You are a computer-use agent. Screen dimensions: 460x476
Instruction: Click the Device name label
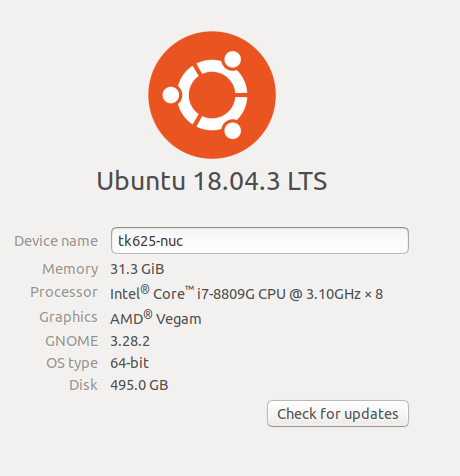pyautogui.click(x=56, y=241)
